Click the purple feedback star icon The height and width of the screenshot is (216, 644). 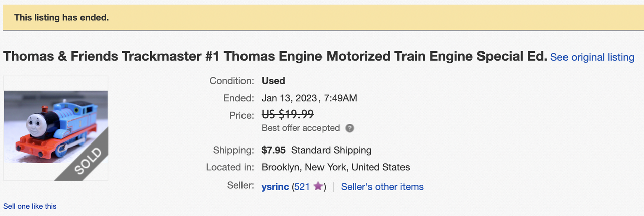pyautogui.click(x=317, y=187)
